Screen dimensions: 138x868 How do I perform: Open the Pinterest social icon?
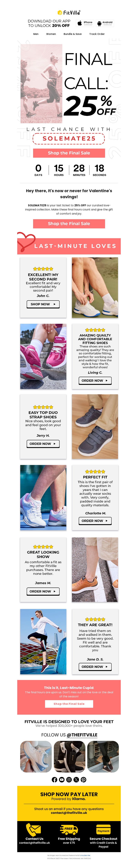(83, 779)
